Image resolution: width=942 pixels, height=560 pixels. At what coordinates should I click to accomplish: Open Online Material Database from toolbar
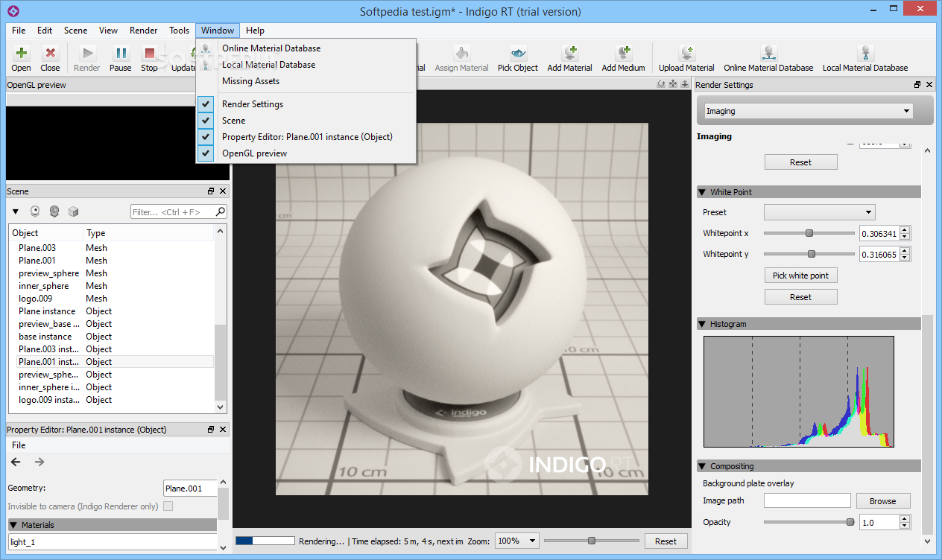768,53
